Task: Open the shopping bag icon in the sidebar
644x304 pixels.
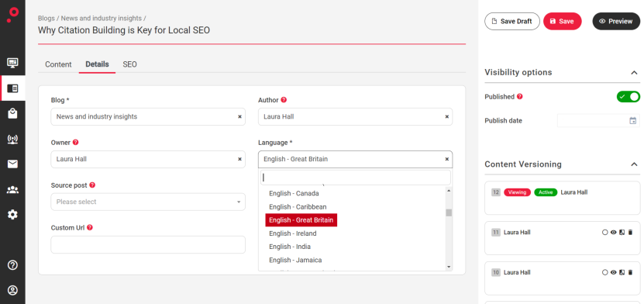Action: pyautogui.click(x=12, y=114)
